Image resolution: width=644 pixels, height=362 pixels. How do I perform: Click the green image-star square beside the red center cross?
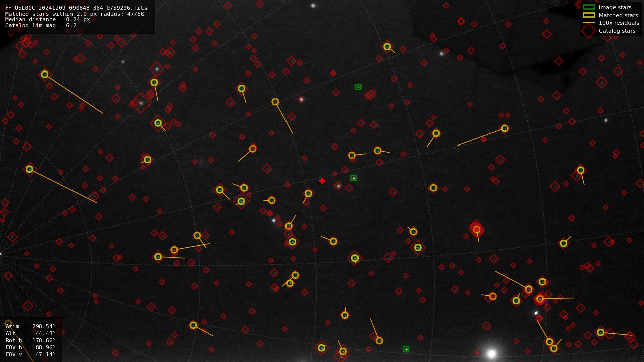coord(354,178)
